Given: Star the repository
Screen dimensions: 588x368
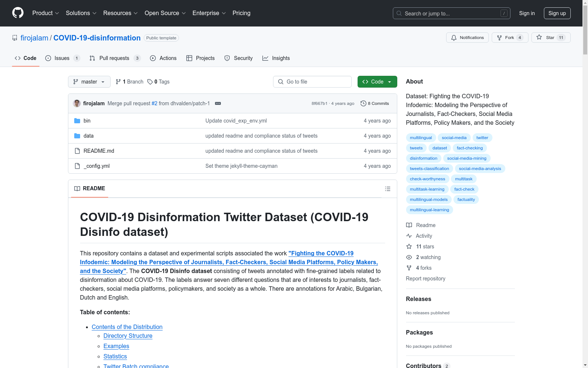Looking at the screenshot, I should 551,38.
